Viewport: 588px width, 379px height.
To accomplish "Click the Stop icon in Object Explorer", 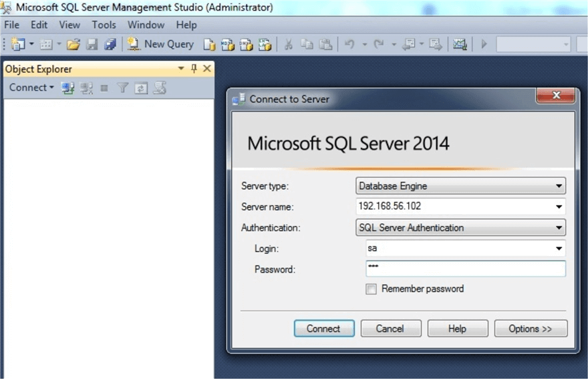I will point(104,88).
